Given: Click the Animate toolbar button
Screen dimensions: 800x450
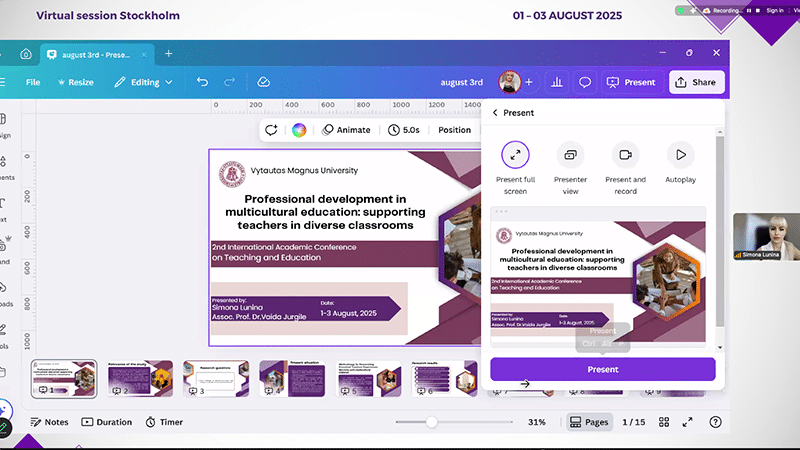Looking at the screenshot, I should (346, 130).
